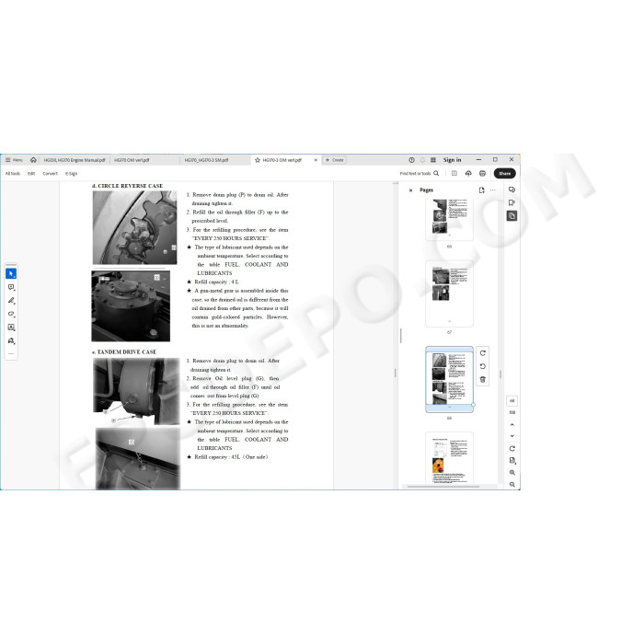644x644 pixels.
Task: Switch to HG170 OM ver1.pdf tab
Action: click(x=132, y=160)
